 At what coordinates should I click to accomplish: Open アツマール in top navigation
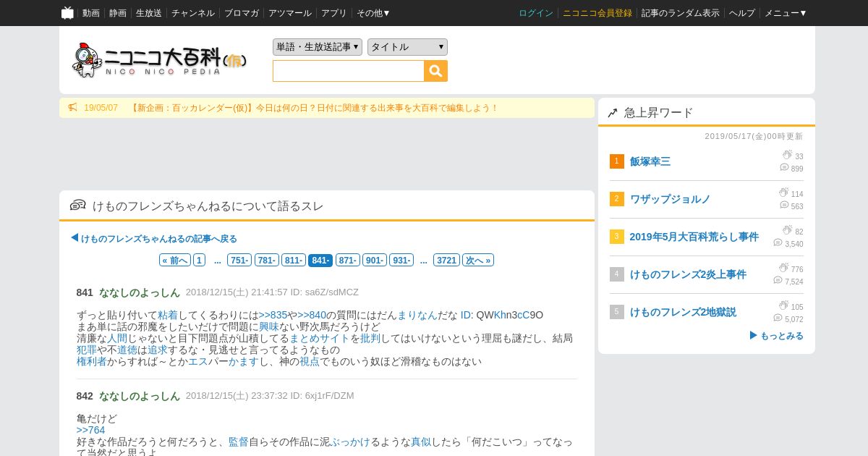pyautogui.click(x=290, y=13)
